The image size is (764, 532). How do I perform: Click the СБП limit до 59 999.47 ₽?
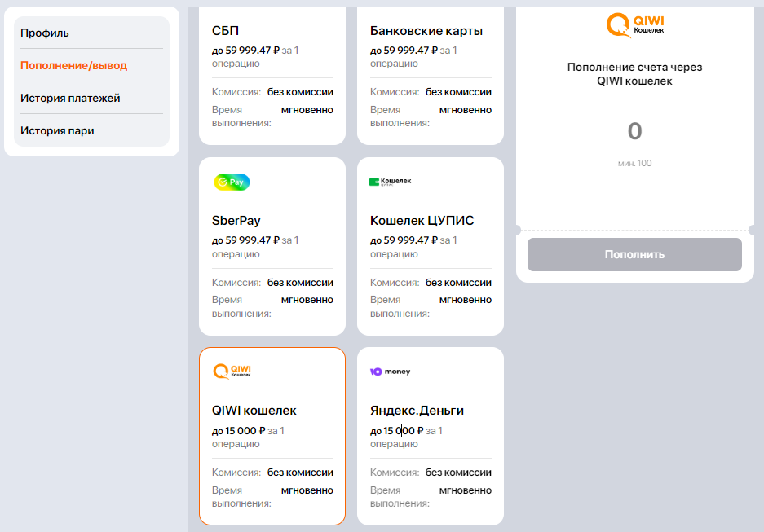tap(245, 51)
